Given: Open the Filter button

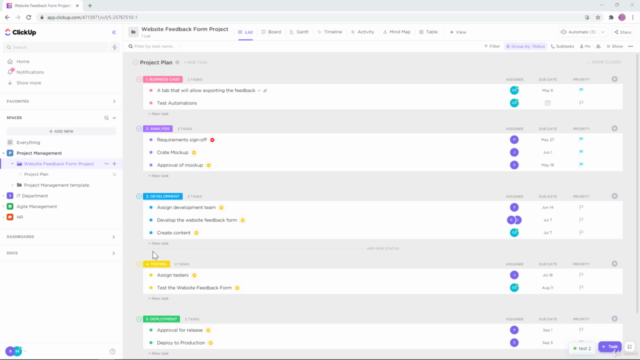Looking at the screenshot, I should tap(492, 47).
